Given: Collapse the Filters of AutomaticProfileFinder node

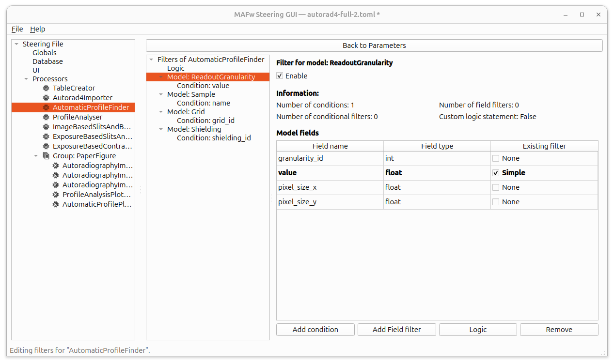Looking at the screenshot, I should [x=151, y=59].
